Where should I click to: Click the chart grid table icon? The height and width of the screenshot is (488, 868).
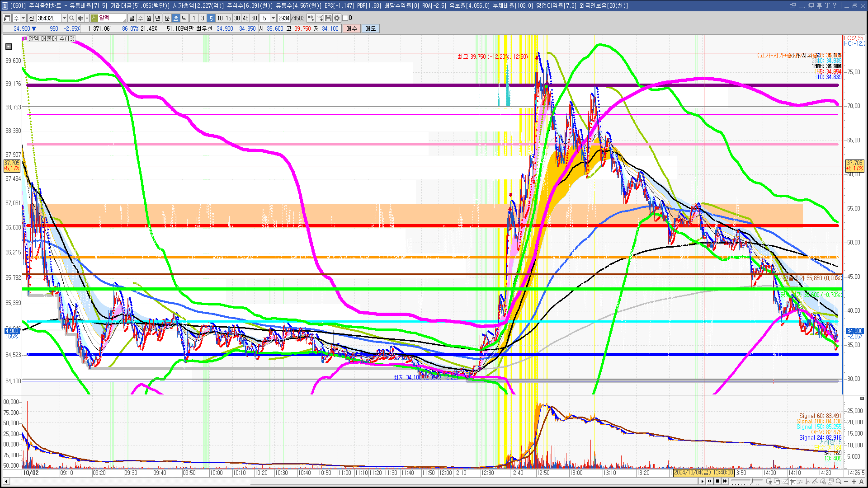(9, 47)
